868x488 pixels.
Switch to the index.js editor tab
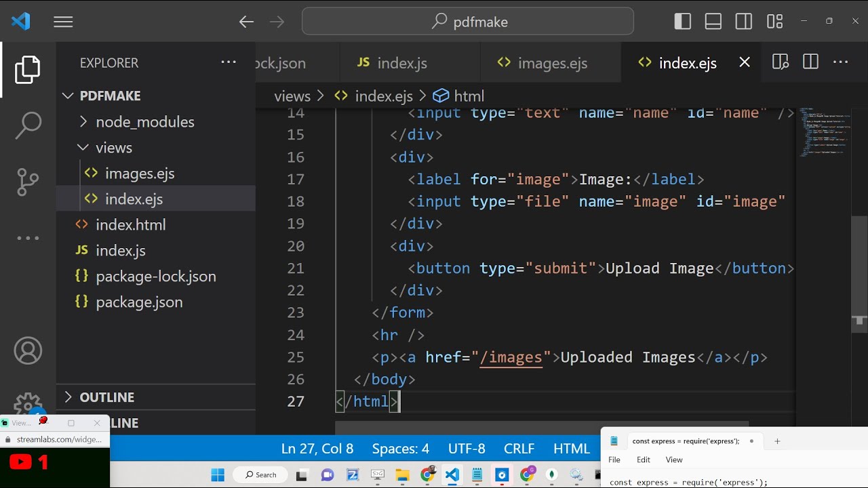click(x=401, y=63)
